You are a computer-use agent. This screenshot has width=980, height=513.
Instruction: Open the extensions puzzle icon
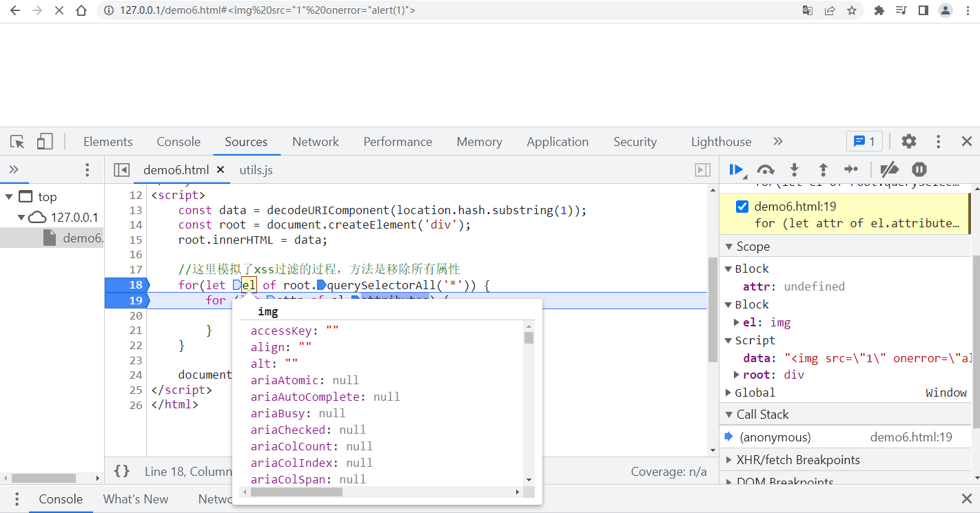879,11
